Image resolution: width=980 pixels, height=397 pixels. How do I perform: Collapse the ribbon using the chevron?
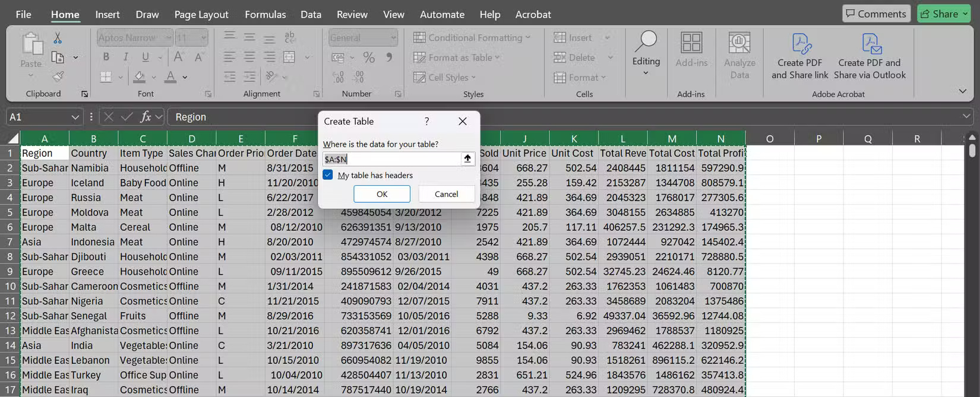pyautogui.click(x=962, y=91)
